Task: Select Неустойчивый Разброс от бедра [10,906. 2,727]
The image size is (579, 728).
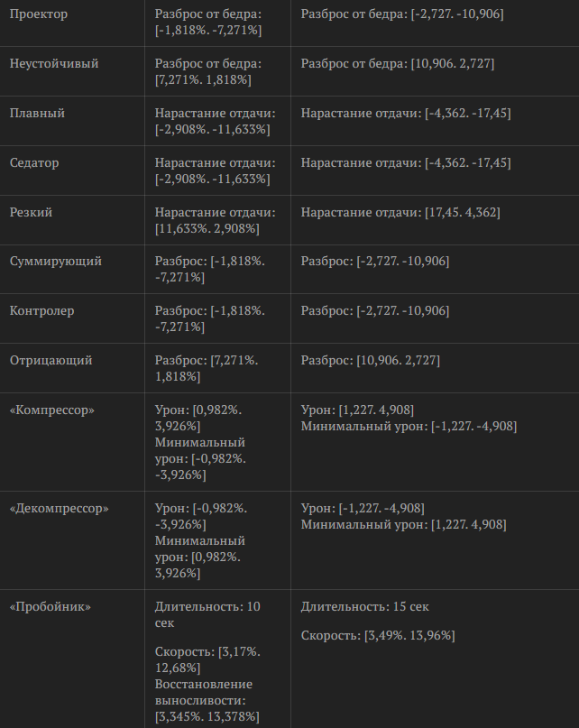Action: (x=398, y=64)
